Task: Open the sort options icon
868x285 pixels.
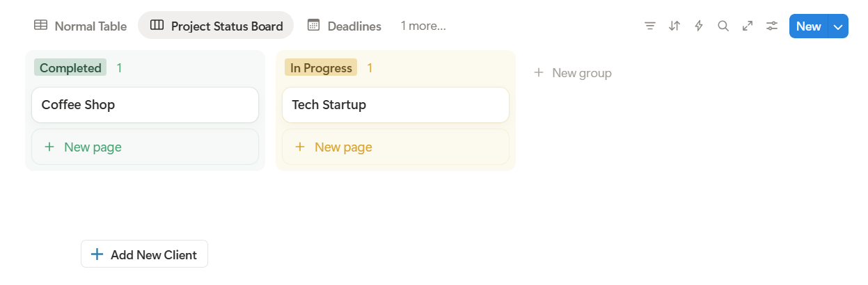Action: coord(674,26)
